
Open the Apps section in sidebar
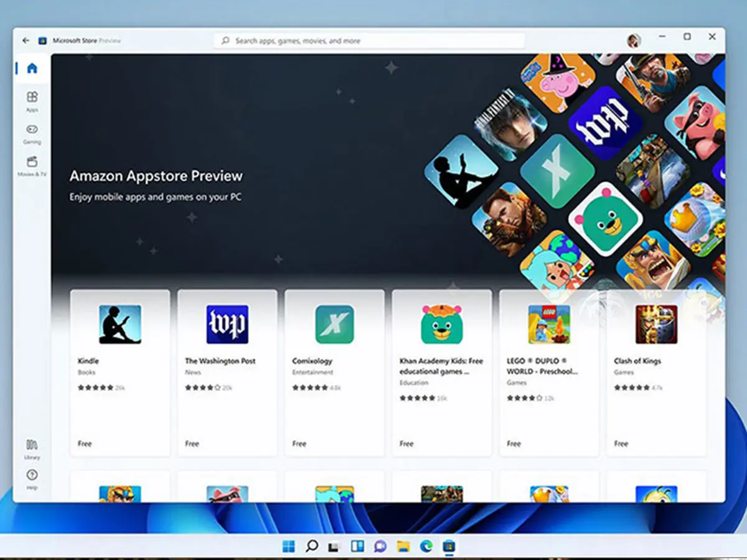pyautogui.click(x=32, y=101)
